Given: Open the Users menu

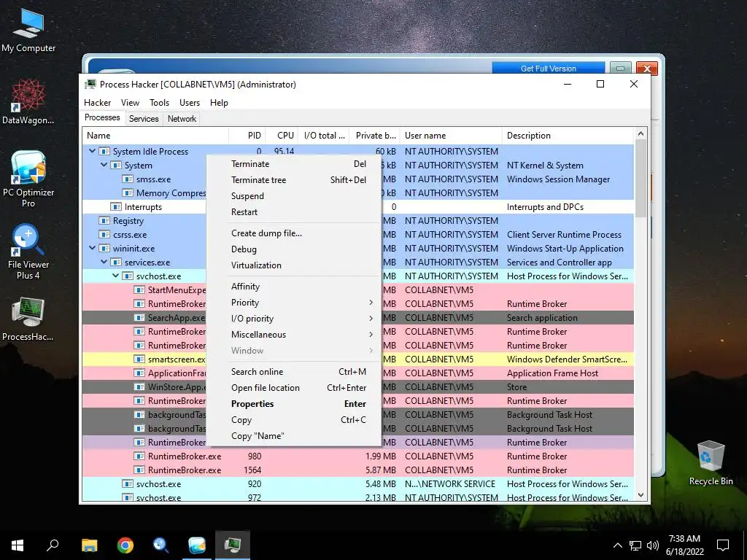Looking at the screenshot, I should [190, 103].
